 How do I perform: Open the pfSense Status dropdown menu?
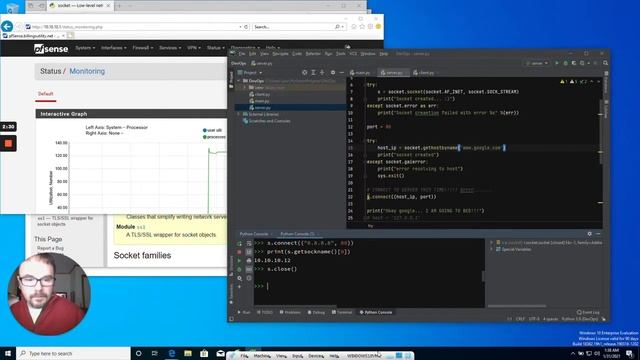(x=216, y=48)
